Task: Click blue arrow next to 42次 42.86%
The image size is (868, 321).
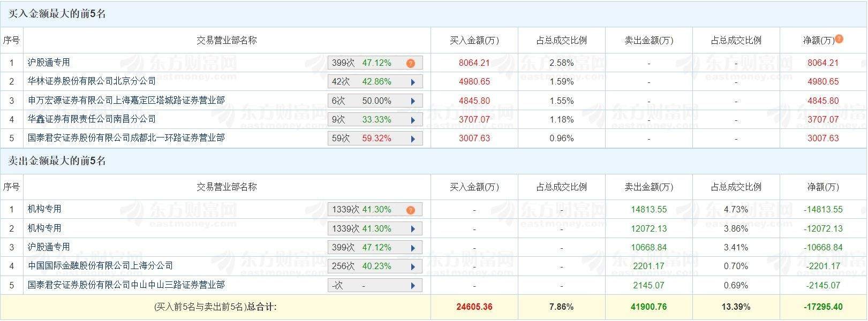Action: pos(413,82)
